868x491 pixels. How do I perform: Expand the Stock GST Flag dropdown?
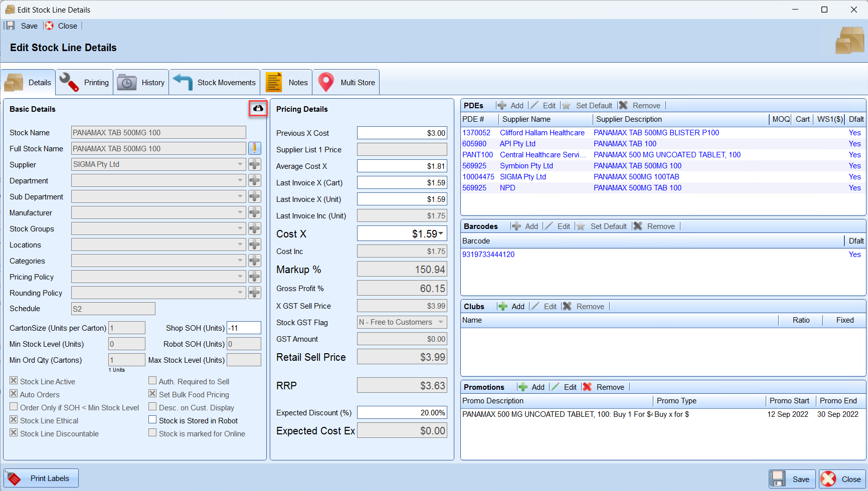point(441,322)
